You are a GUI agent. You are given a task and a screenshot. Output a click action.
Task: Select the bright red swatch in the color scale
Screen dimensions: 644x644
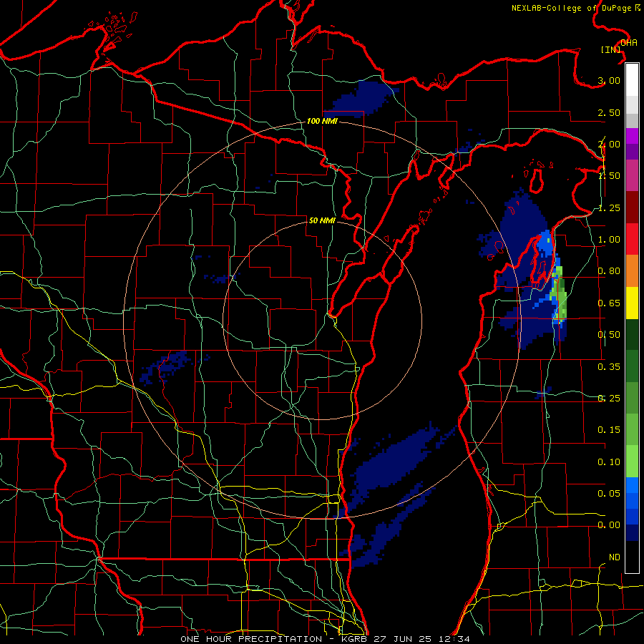click(x=632, y=240)
